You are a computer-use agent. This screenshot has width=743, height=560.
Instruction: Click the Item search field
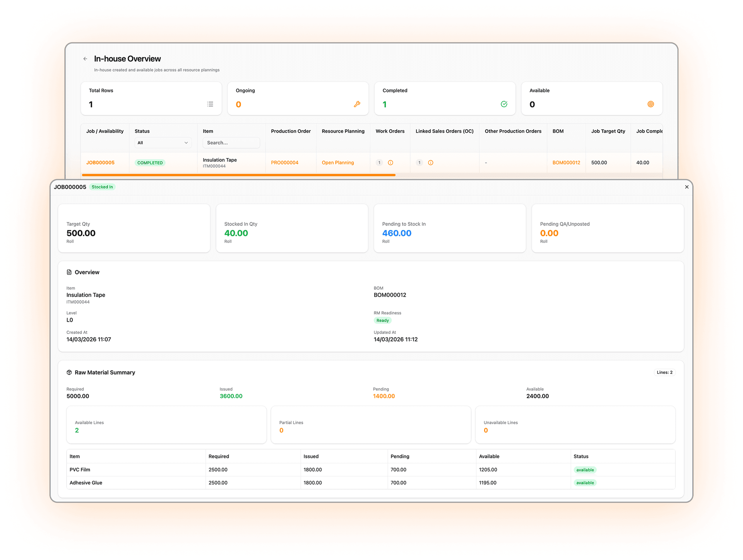[231, 143]
